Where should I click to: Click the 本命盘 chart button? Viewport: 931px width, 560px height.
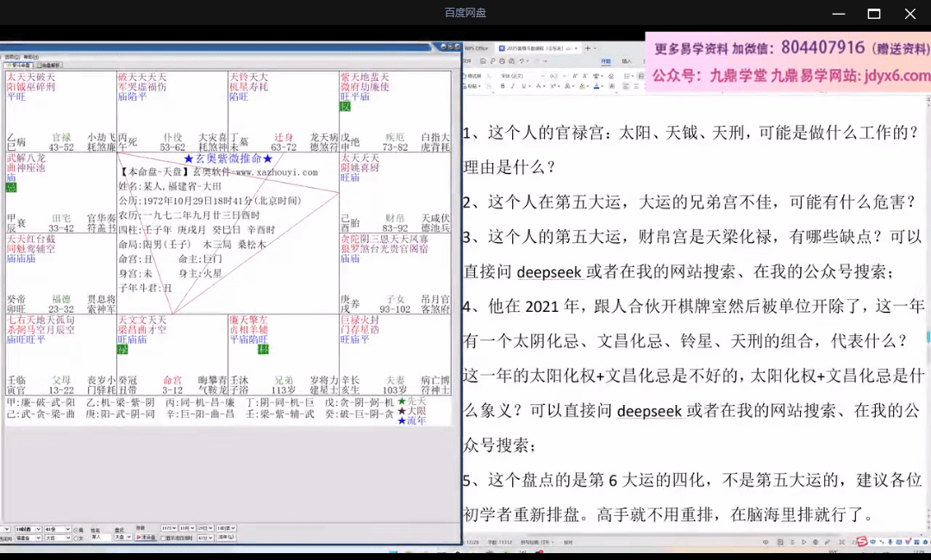[145, 536]
